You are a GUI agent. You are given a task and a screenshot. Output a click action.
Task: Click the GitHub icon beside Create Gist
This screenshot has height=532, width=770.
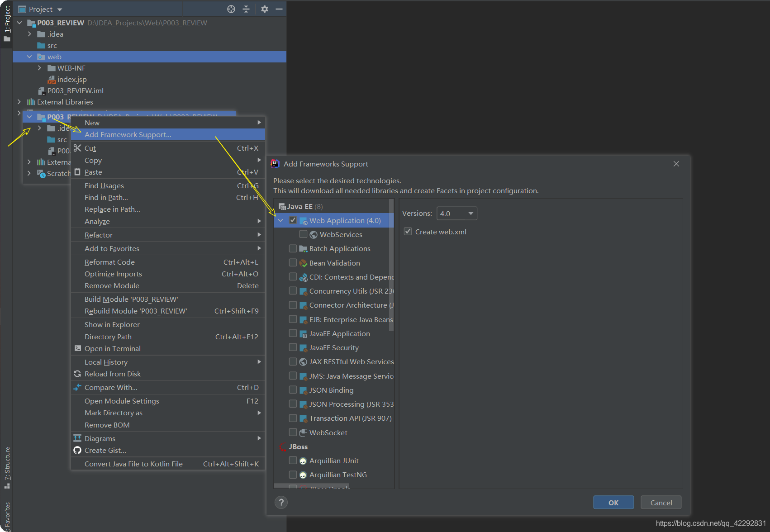pos(77,450)
